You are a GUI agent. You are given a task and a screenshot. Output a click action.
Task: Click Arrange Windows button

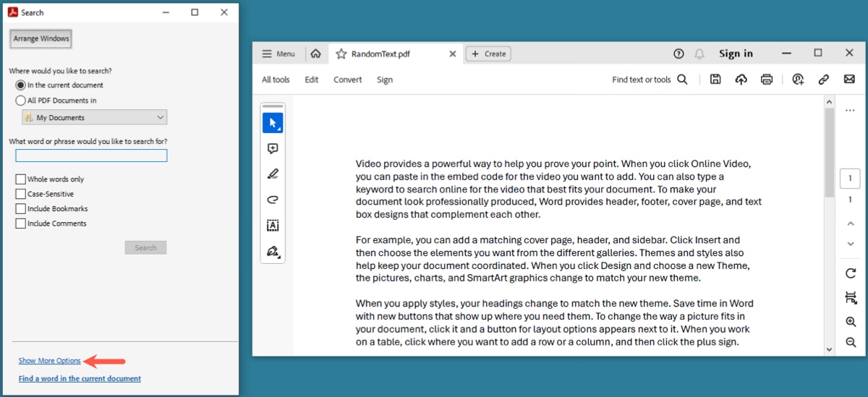coord(41,38)
